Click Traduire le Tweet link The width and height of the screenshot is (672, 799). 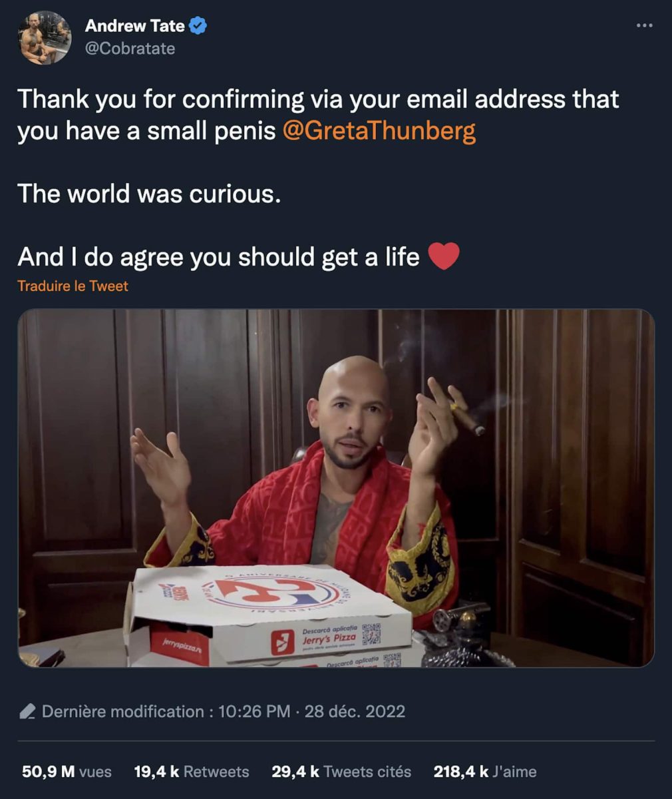[73, 286]
